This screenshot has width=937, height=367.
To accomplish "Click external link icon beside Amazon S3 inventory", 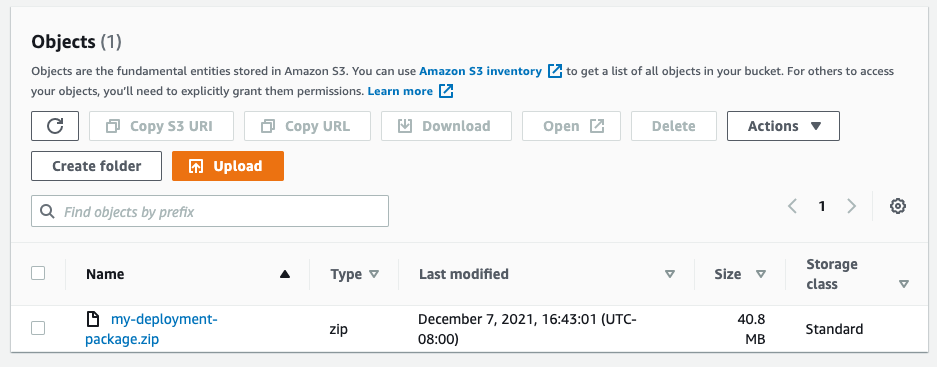I will 555,71.
